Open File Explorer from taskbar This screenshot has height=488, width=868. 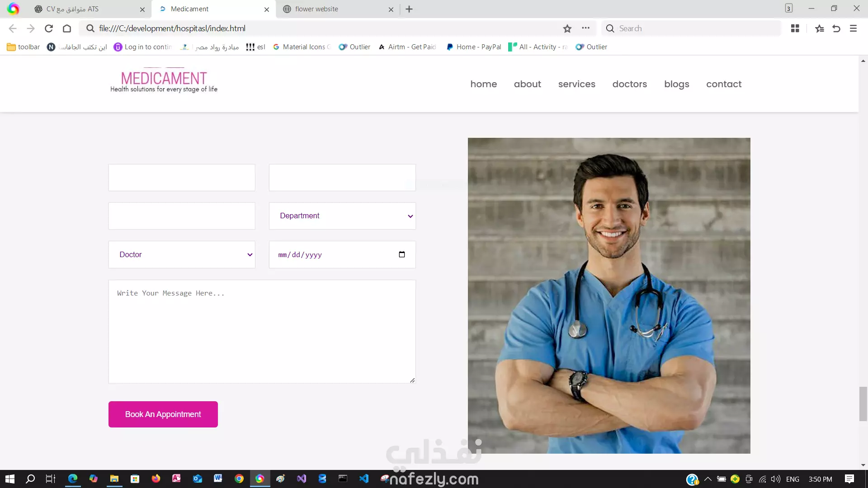click(114, 479)
